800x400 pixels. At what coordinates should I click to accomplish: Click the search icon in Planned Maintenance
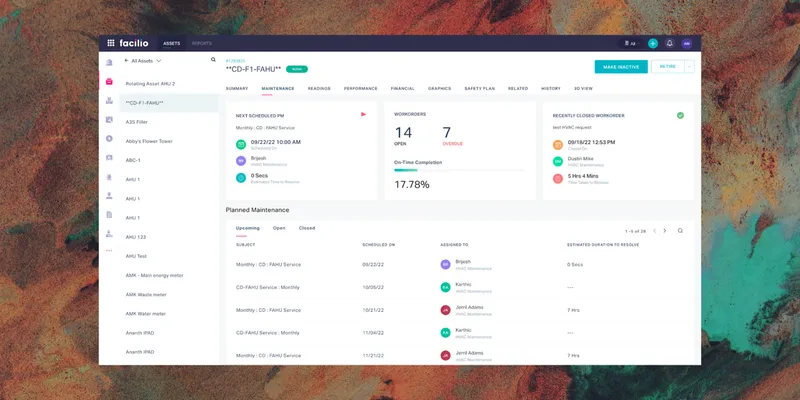[680, 230]
